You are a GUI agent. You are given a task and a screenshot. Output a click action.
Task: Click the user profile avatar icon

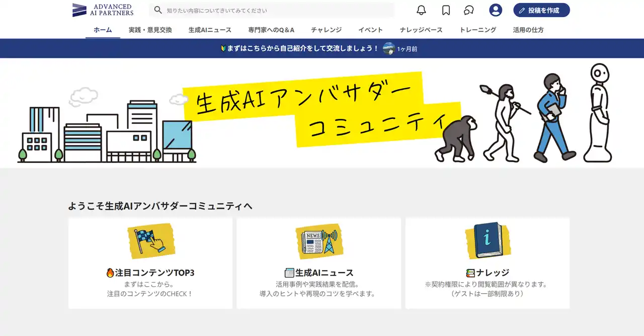tap(495, 10)
